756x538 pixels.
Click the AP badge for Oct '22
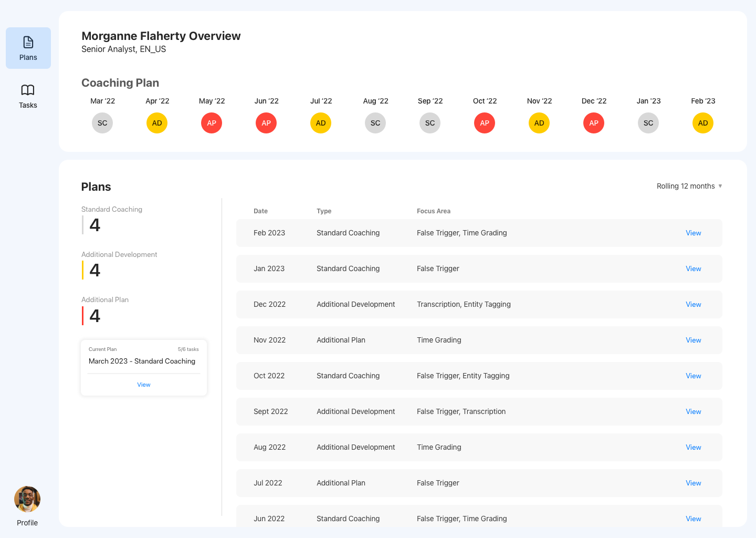coord(485,122)
